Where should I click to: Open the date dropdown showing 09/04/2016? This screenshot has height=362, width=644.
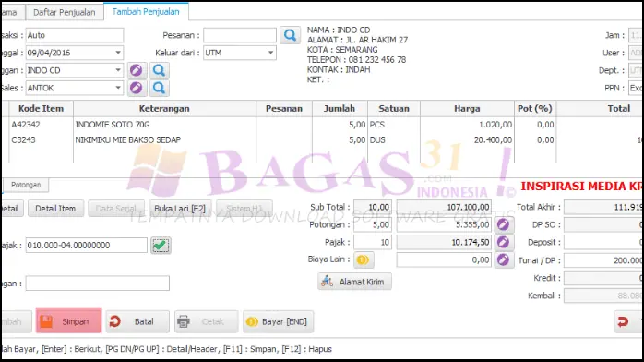pyautogui.click(x=118, y=53)
